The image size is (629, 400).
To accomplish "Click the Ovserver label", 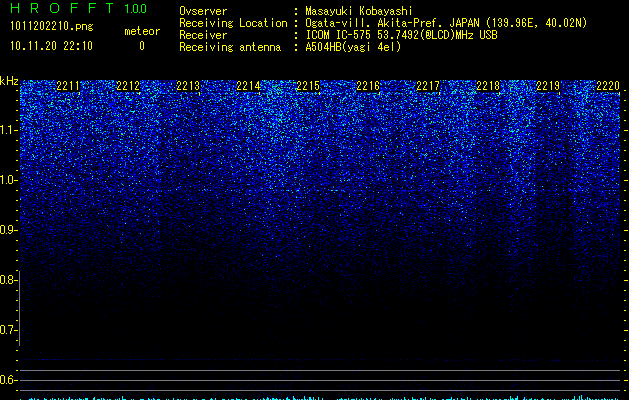I will pos(203,11).
